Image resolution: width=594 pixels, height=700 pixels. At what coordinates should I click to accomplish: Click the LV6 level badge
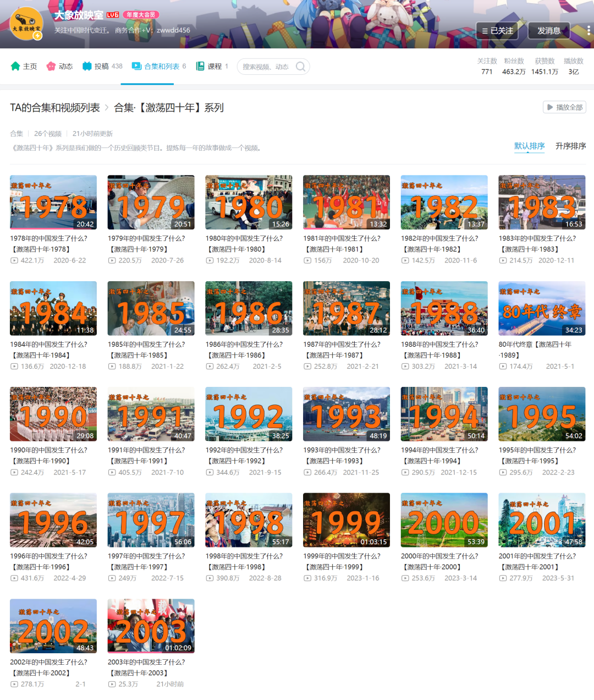(x=113, y=15)
